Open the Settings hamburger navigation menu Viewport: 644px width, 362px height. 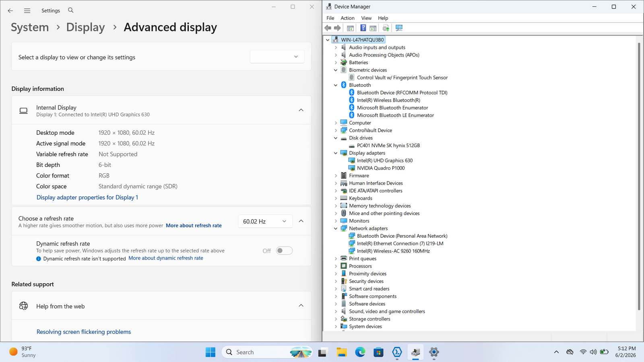point(27,11)
